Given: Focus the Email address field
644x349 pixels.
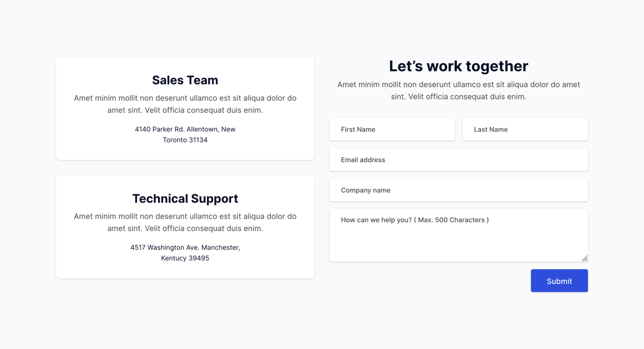Looking at the screenshot, I should point(459,160).
